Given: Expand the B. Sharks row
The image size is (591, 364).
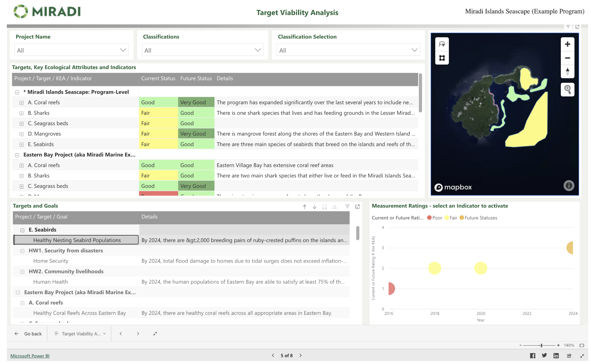Looking at the screenshot, I should tap(22, 113).
